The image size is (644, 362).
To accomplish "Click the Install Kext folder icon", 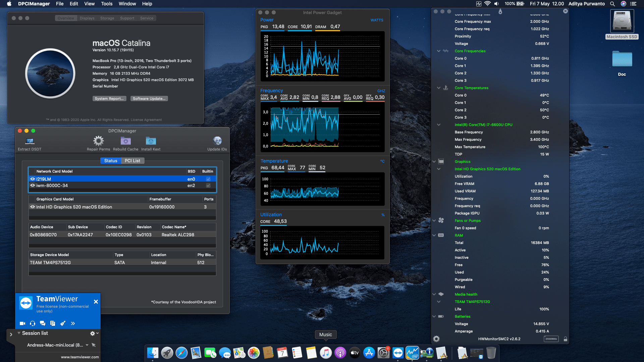I will click(151, 141).
